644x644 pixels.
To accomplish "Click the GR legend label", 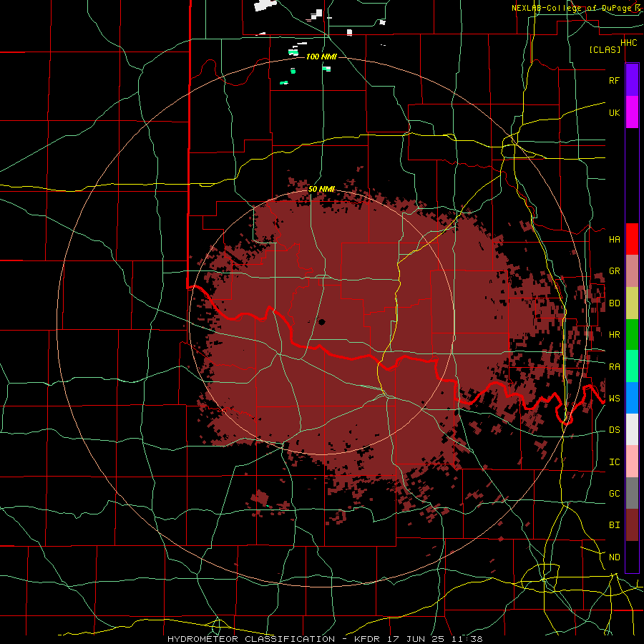I will [x=614, y=271].
